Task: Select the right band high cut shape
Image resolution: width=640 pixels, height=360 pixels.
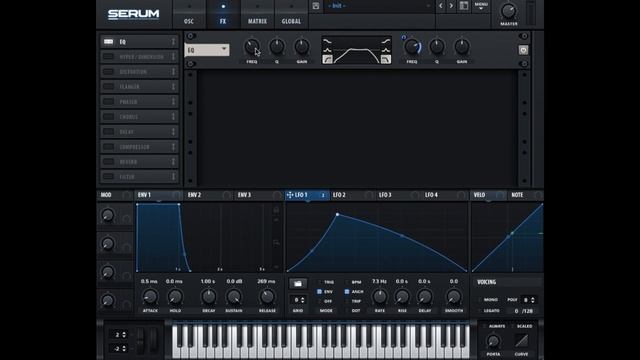Action: pyautogui.click(x=386, y=60)
